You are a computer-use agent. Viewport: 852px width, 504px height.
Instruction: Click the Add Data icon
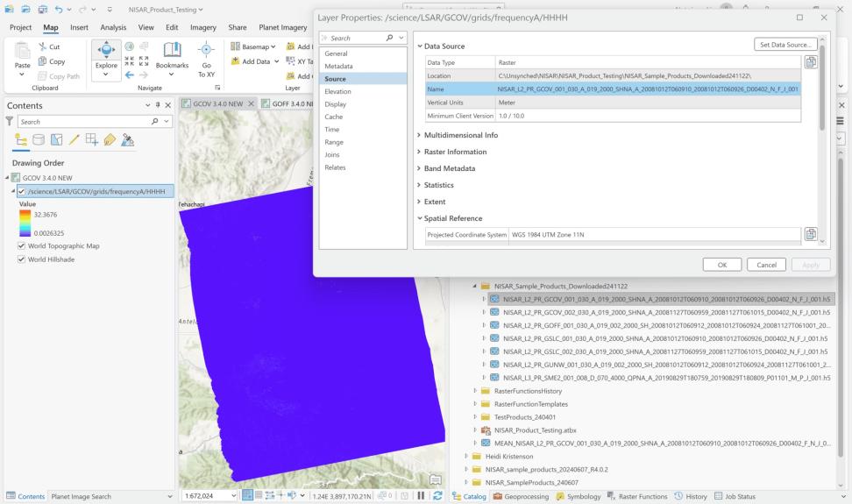coord(235,61)
